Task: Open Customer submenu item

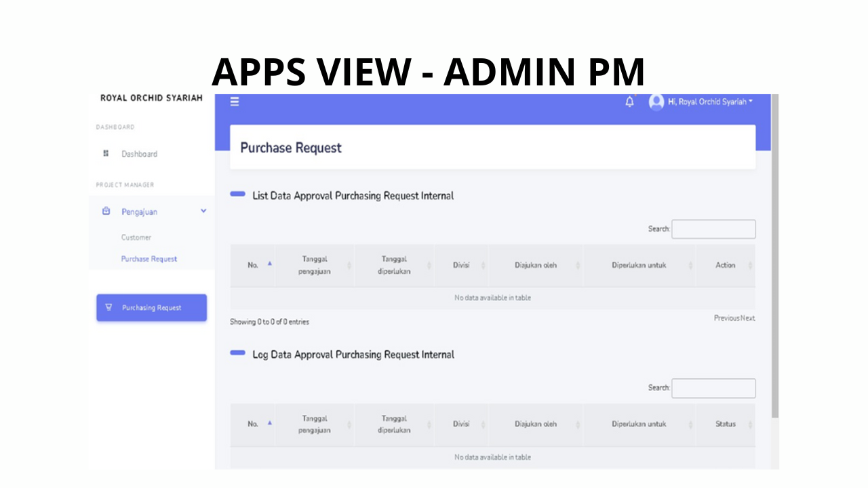Action: point(136,237)
